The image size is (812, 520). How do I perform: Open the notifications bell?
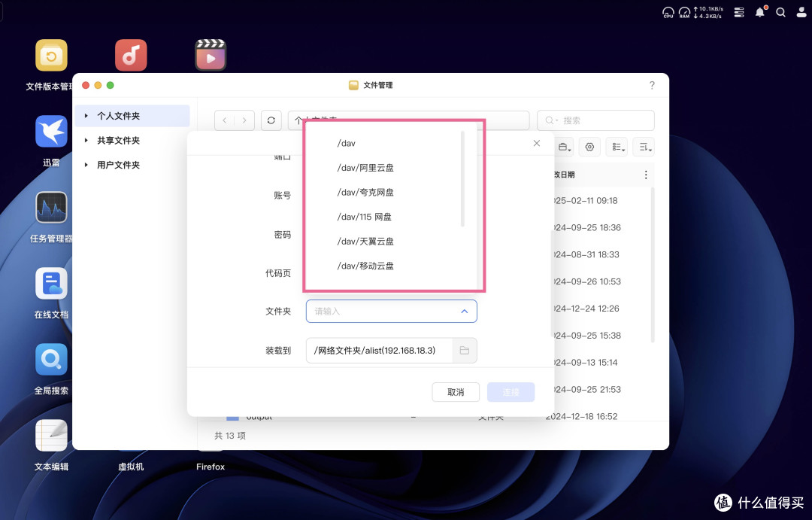[759, 12]
